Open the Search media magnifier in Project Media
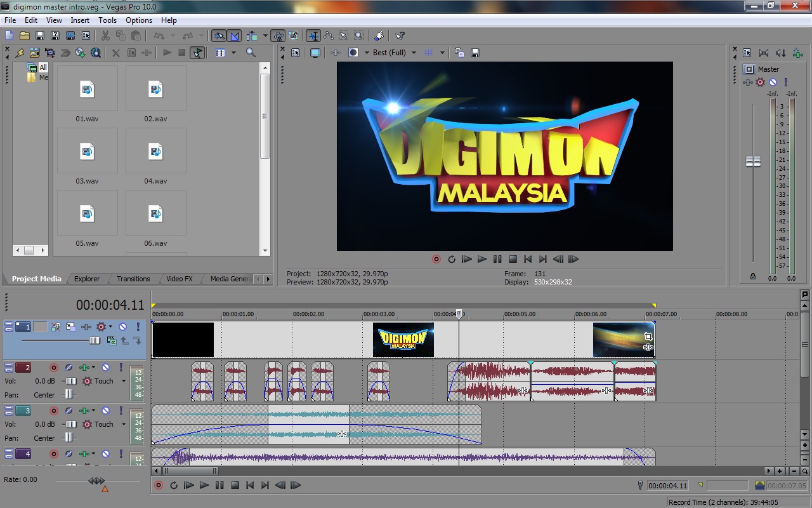 (x=251, y=53)
